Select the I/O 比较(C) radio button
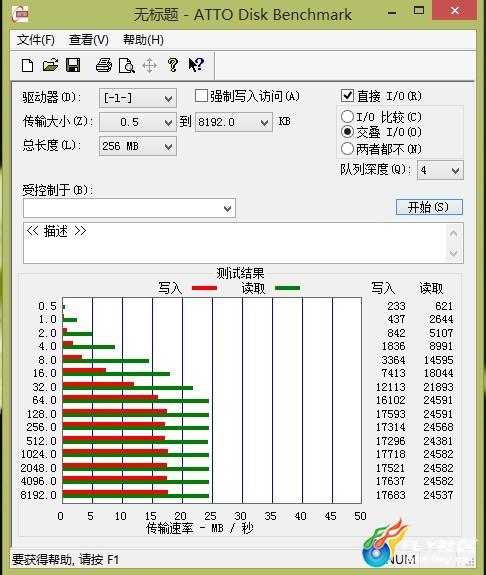 [347, 117]
